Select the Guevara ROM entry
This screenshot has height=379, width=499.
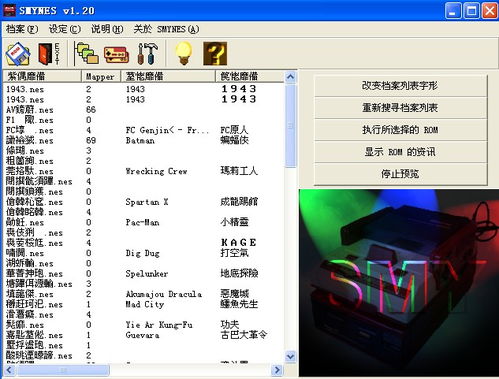pyautogui.click(x=143, y=335)
